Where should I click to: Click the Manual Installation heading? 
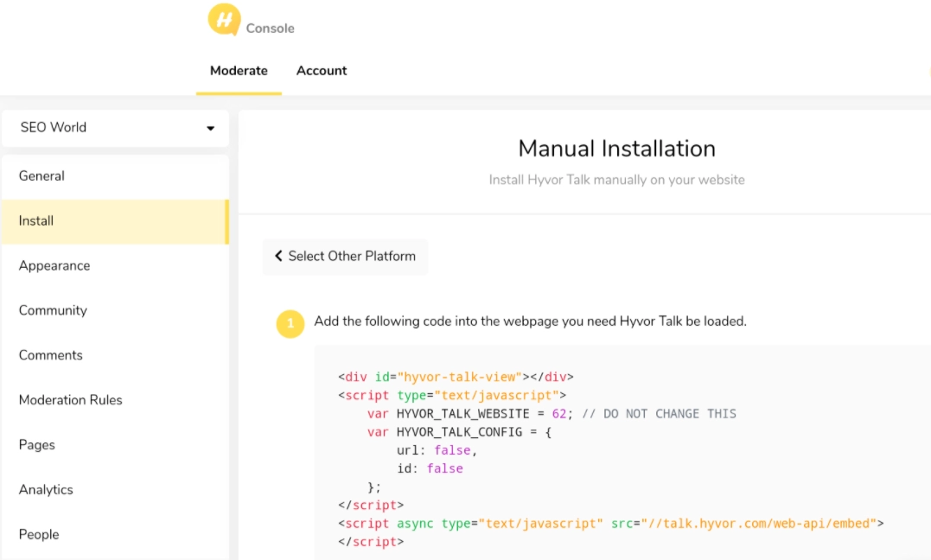[x=617, y=149]
